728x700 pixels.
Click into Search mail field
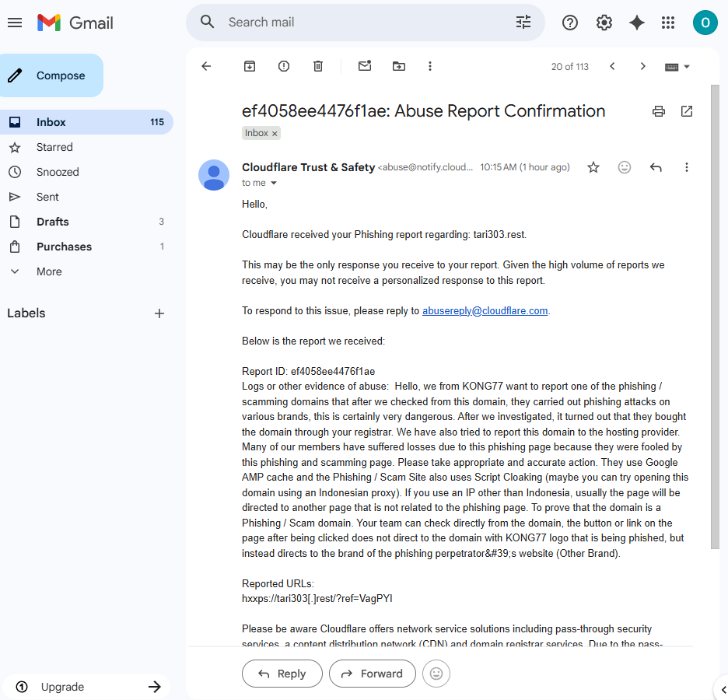pyautogui.click(x=366, y=23)
